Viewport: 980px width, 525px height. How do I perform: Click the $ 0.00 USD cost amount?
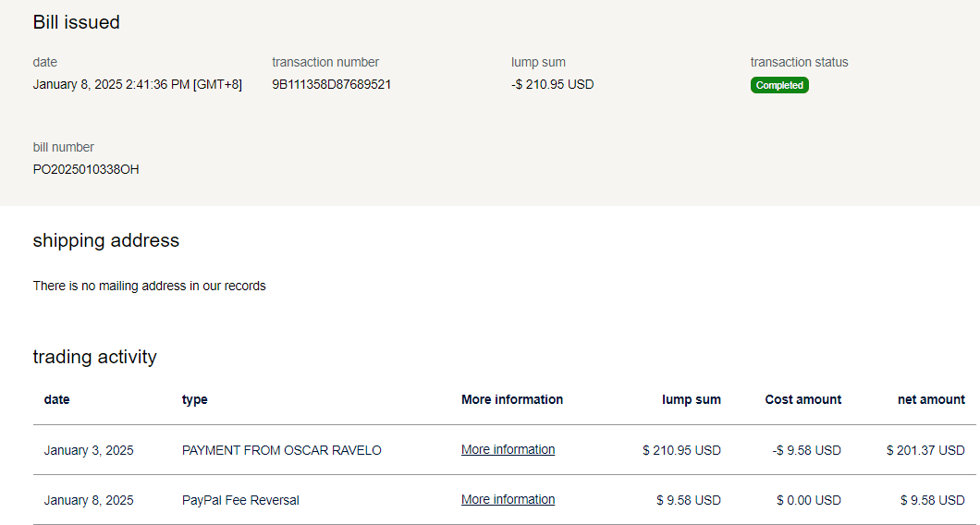(808, 500)
